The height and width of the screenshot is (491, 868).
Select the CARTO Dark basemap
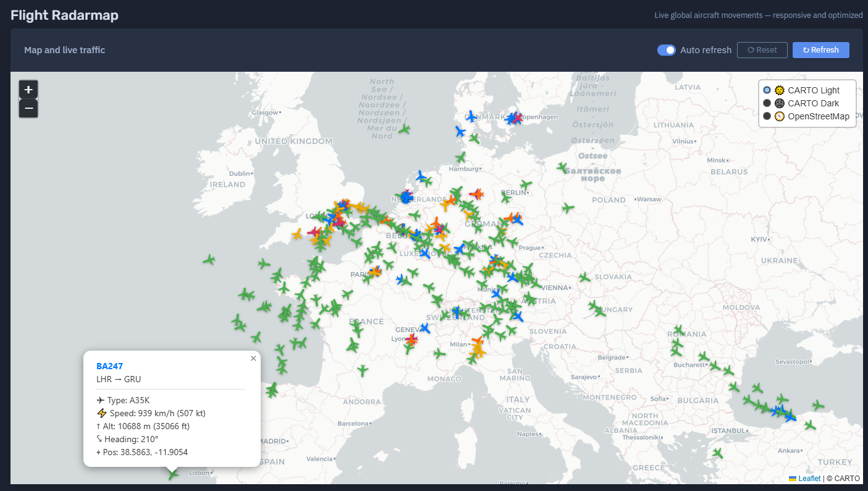coord(767,103)
